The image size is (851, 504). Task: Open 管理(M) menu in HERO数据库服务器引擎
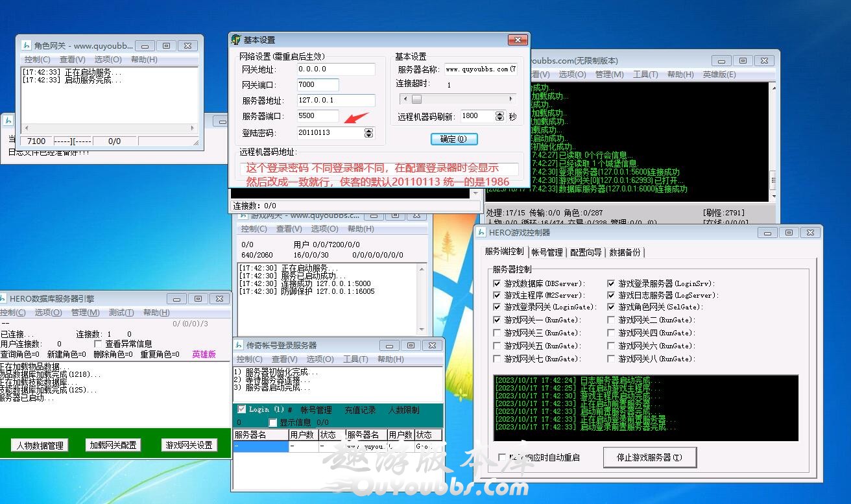click(x=86, y=313)
